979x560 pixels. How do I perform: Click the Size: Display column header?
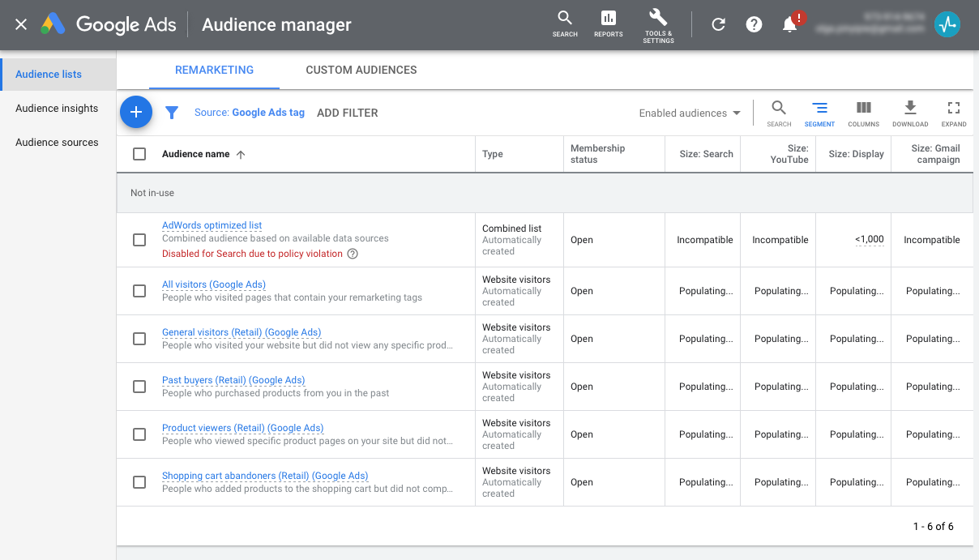tap(856, 154)
